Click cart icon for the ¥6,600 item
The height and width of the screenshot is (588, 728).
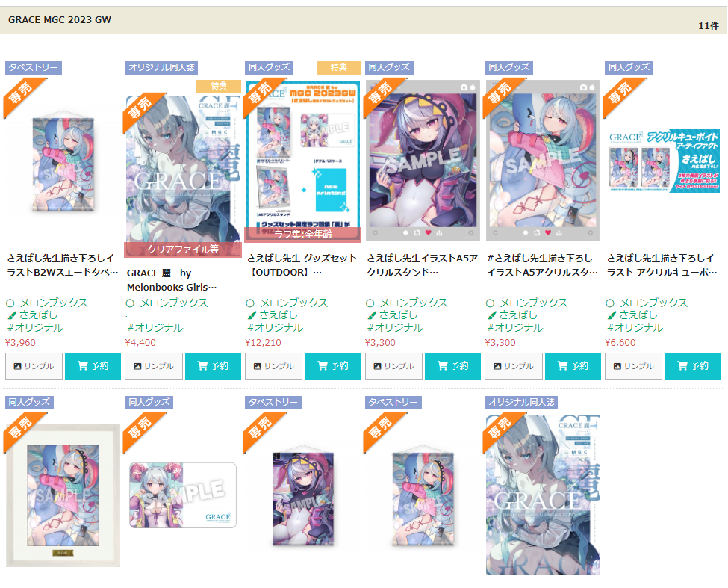[x=682, y=366]
